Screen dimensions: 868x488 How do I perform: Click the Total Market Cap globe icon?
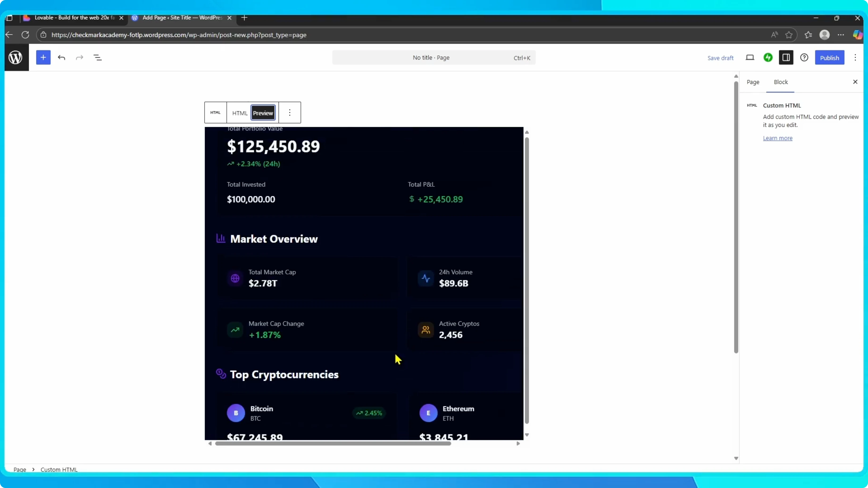tap(235, 278)
